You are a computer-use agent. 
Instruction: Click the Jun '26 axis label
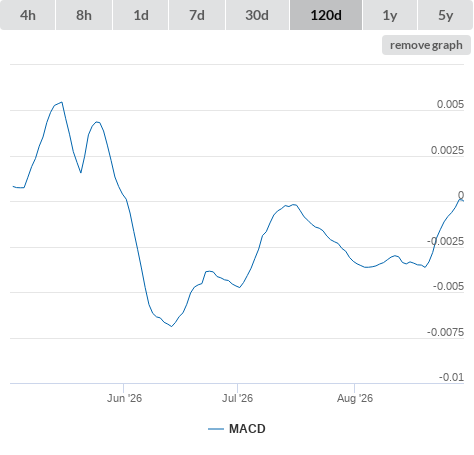(124, 398)
